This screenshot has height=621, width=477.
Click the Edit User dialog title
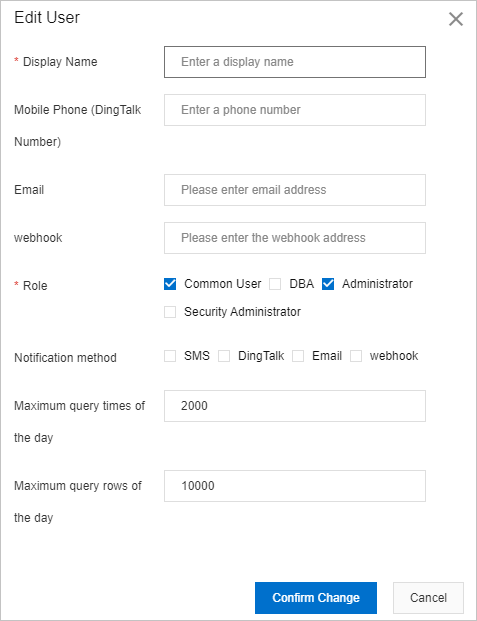(47, 17)
